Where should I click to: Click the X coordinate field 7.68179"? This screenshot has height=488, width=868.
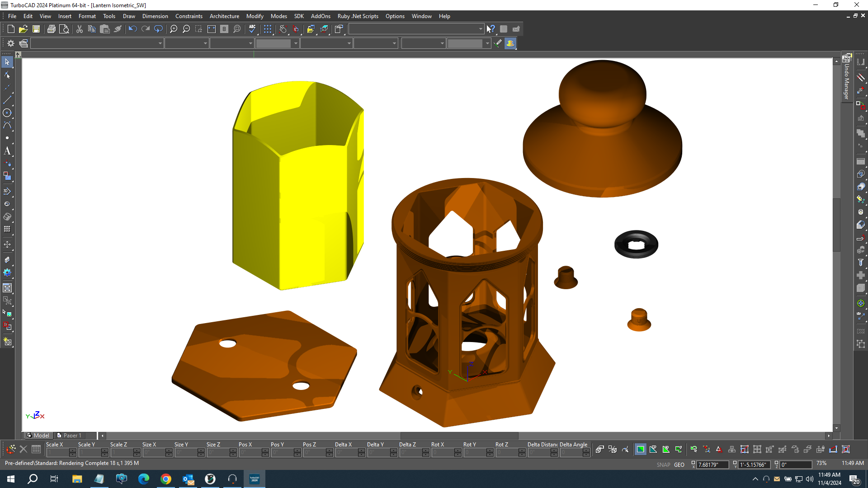pyautogui.click(x=712, y=465)
